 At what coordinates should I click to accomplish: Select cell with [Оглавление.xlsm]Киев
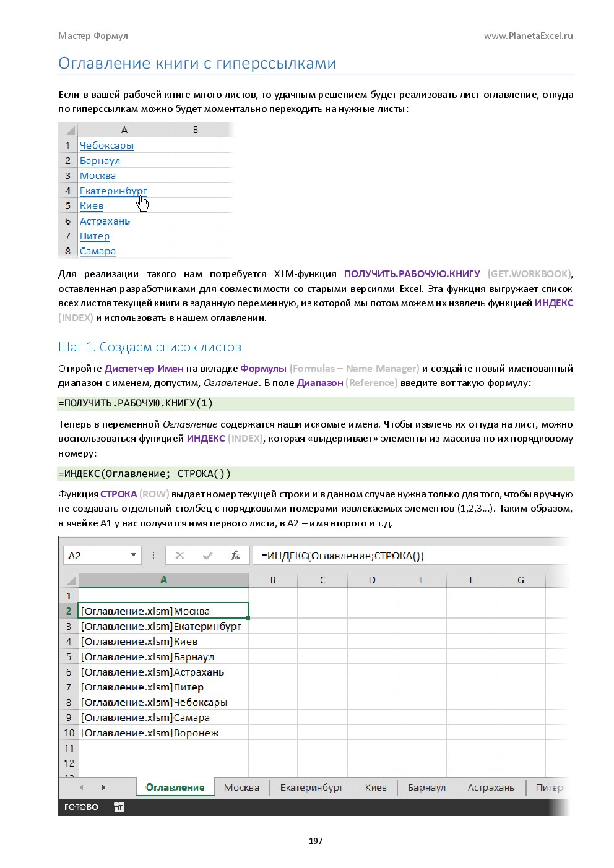point(163,642)
